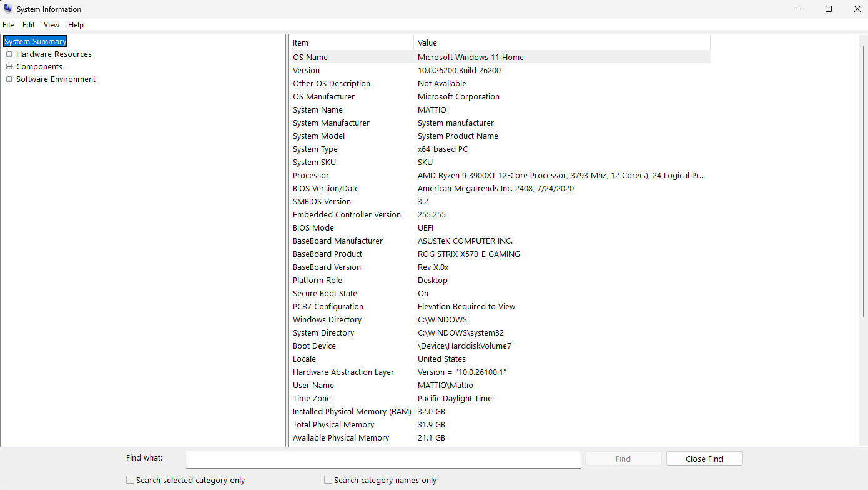Screen dimensions: 868x490
Task: Click the PCR7 Configuration item
Action: (x=328, y=307)
